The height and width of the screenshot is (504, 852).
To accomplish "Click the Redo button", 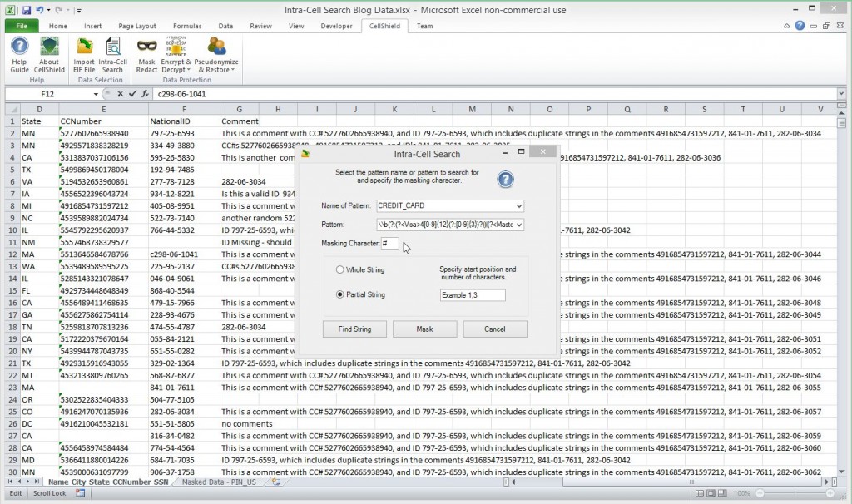I will (60, 10).
